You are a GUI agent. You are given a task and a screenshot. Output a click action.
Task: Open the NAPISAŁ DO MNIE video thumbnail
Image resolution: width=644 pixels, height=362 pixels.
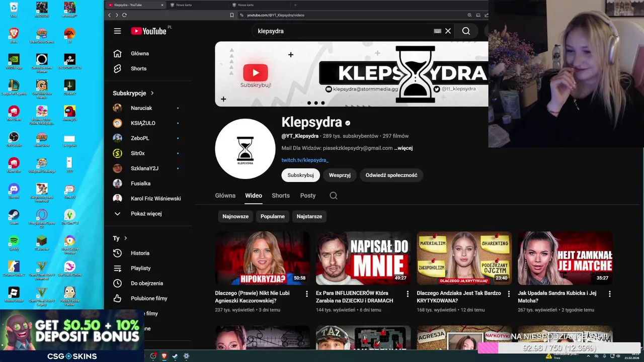(363, 258)
